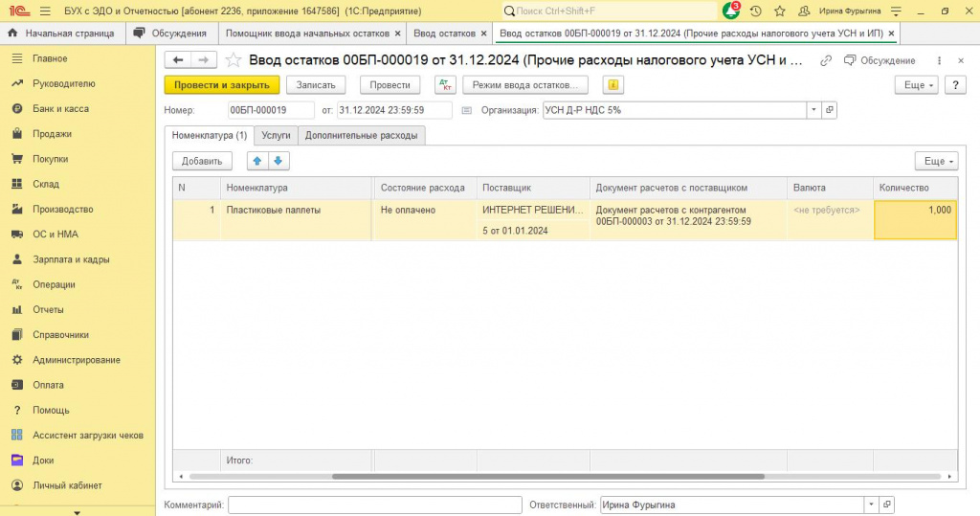Open favorites star in title bar
980x516 pixels.
coord(779,11)
